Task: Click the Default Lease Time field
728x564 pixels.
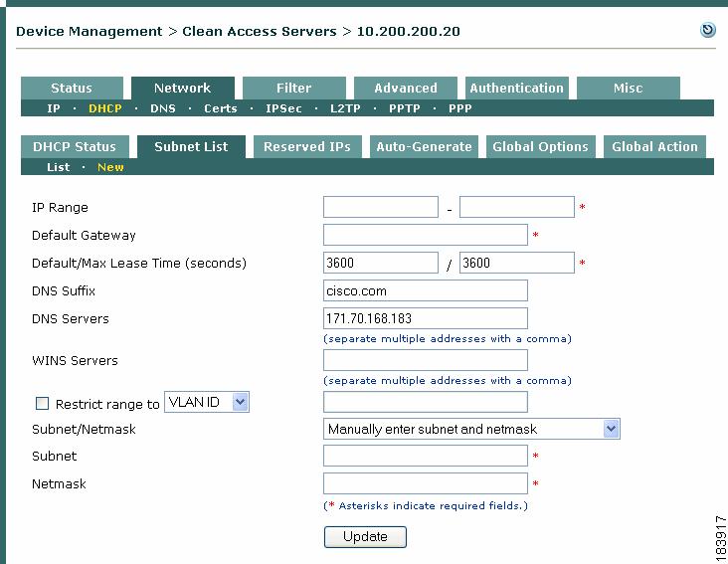Action: 381,263
